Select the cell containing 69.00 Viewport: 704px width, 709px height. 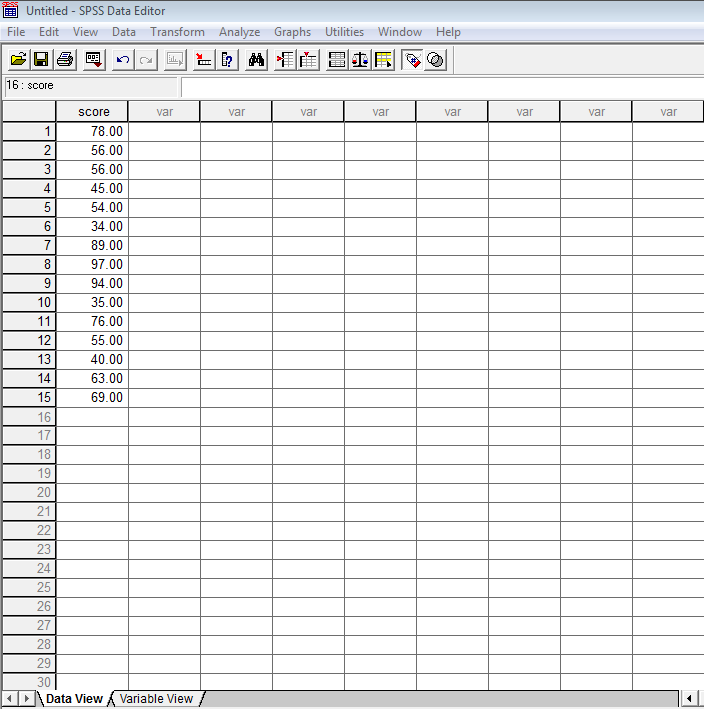pos(92,397)
